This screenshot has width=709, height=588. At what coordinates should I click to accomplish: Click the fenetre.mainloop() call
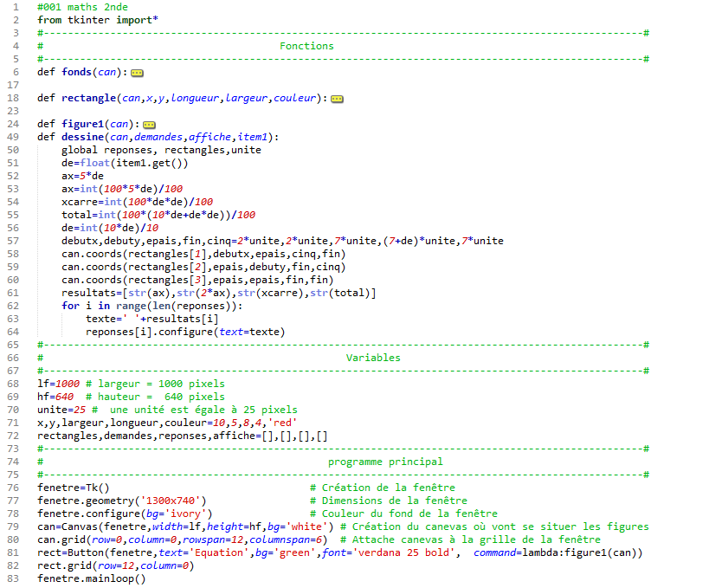pyautogui.click(x=92, y=578)
